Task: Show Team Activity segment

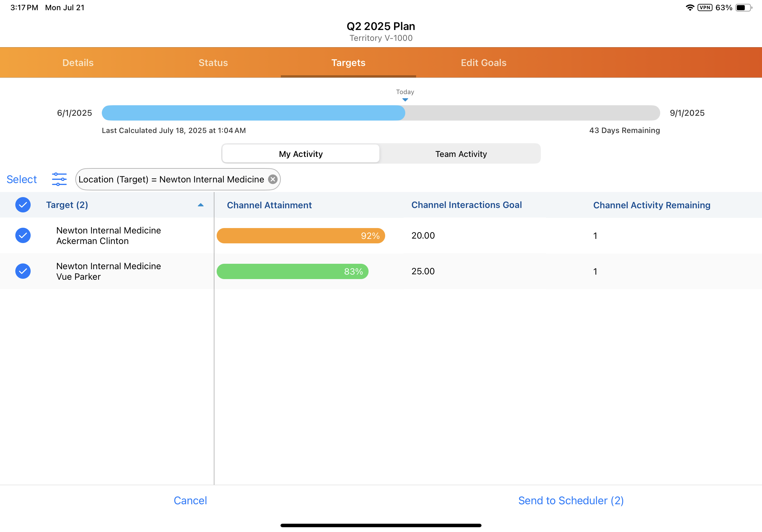Action: (x=461, y=154)
